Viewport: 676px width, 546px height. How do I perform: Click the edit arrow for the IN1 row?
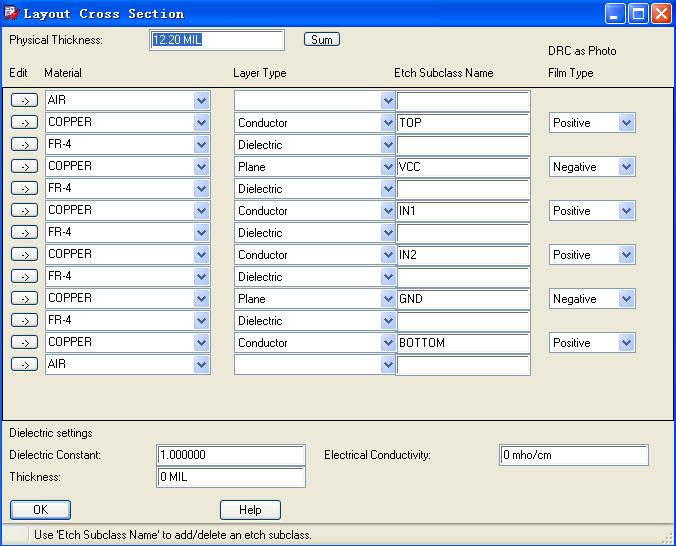point(24,211)
